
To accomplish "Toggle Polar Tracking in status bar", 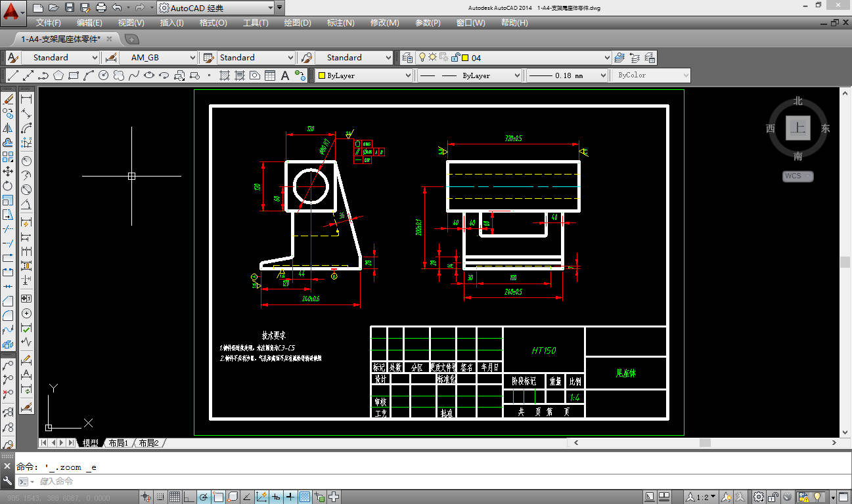I will pyautogui.click(x=204, y=497).
